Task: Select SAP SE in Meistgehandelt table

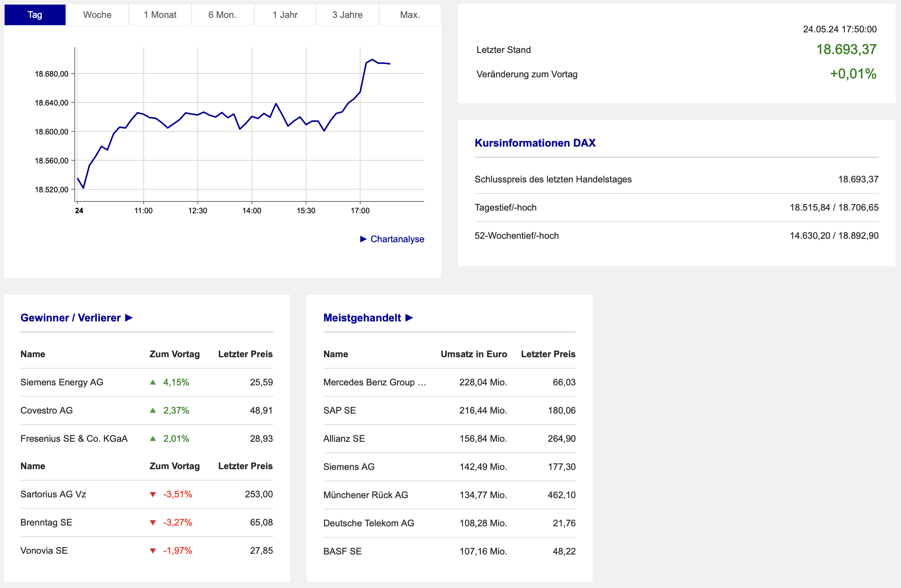Action: tap(340, 411)
